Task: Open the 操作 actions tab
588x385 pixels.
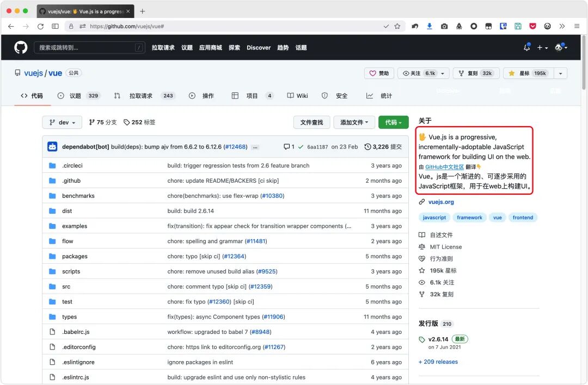Action: [201, 96]
